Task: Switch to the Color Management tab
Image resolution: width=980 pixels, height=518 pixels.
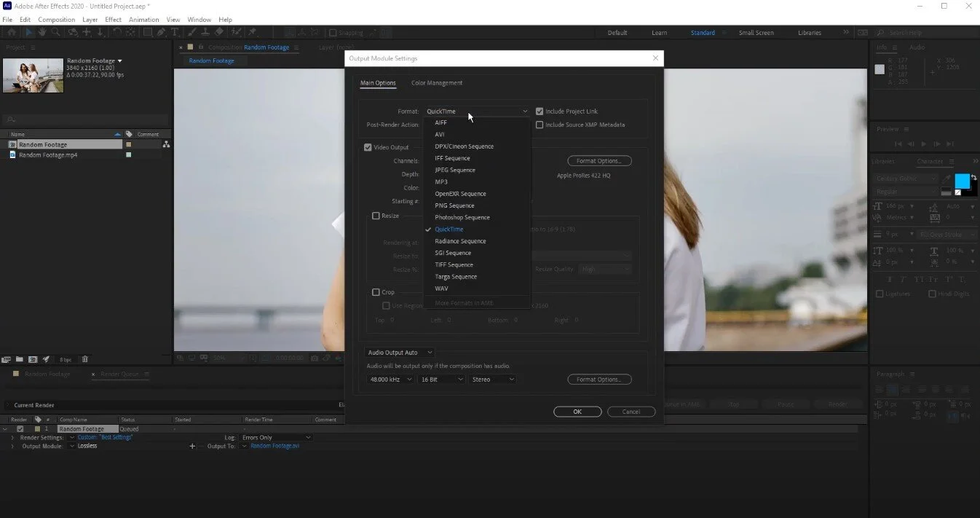Action: click(x=437, y=82)
